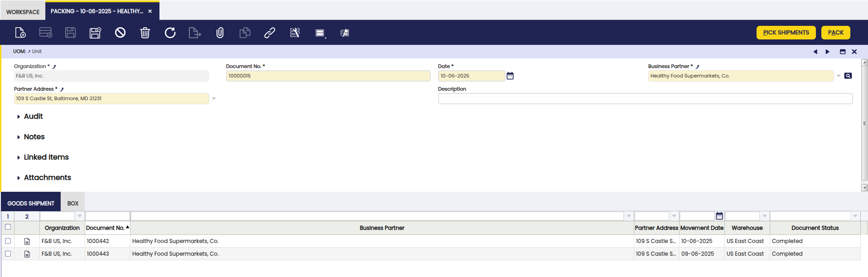
Task: Click the undo changes circle-slash icon
Action: (120, 33)
